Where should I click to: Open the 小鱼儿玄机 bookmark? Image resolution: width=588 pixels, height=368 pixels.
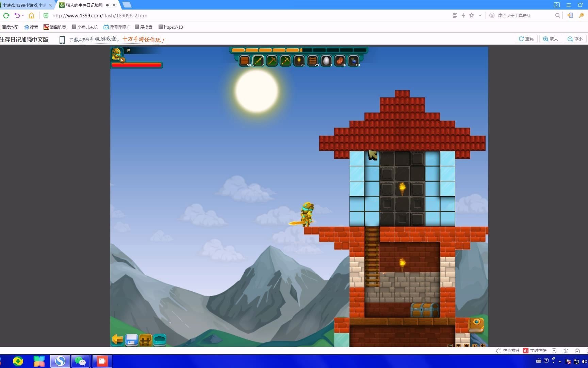click(x=85, y=27)
